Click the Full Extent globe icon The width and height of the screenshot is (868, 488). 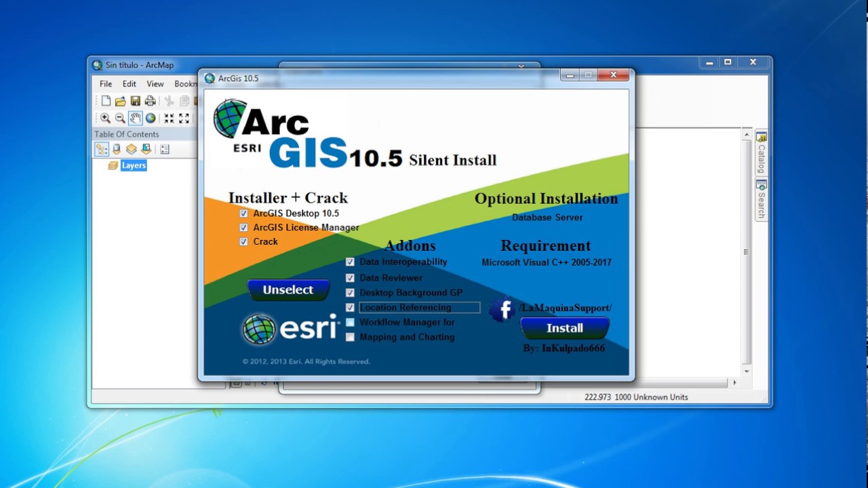pyautogui.click(x=151, y=118)
